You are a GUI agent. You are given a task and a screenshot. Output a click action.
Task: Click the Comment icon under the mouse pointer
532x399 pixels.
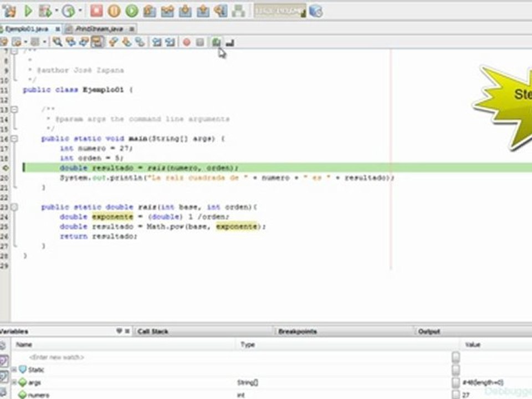(x=216, y=42)
